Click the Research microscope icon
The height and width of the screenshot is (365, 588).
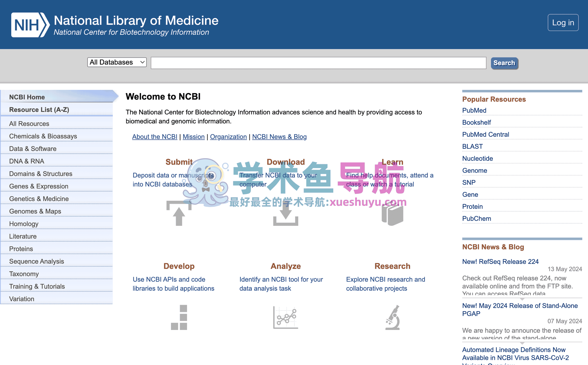[x=392, y=317]
